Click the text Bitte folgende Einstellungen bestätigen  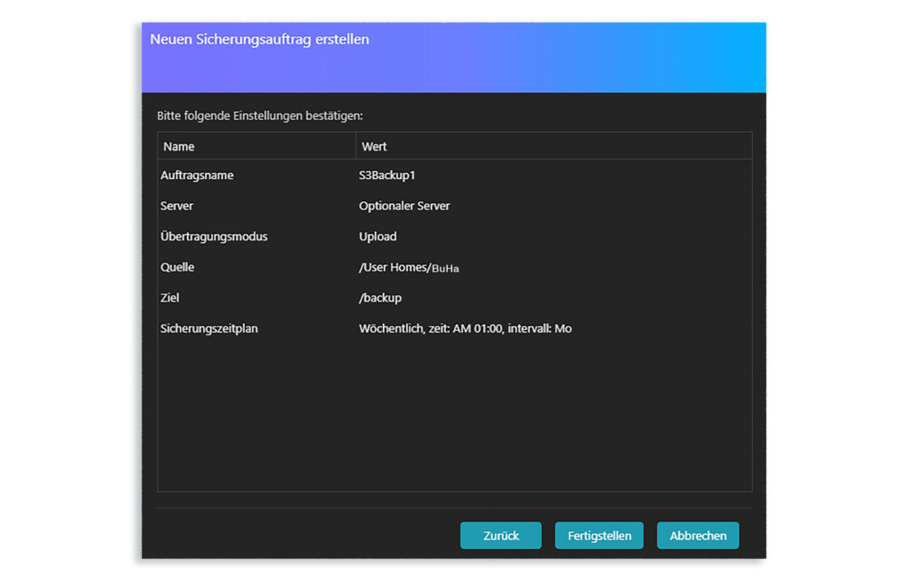click(x=260, y=115)
